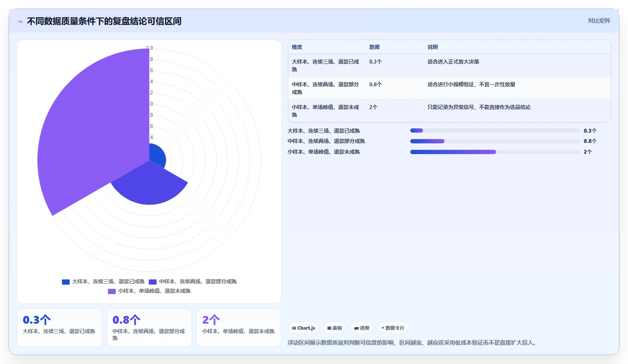
Task: Select the 0.3个 data card
Action: pyautogui.click(x=59, y=328)
